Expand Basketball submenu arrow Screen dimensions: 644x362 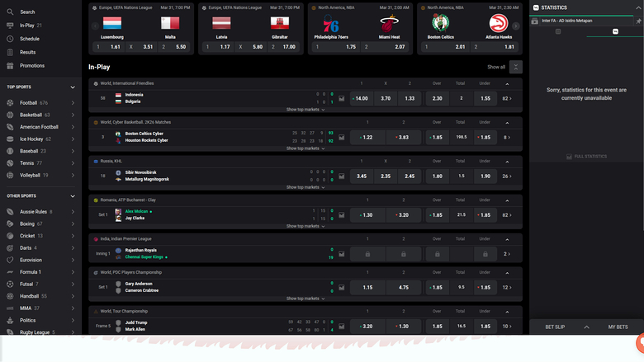click(x=73, y=115)
